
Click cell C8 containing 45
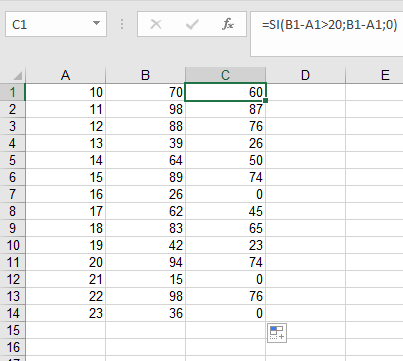pos(225,211)
